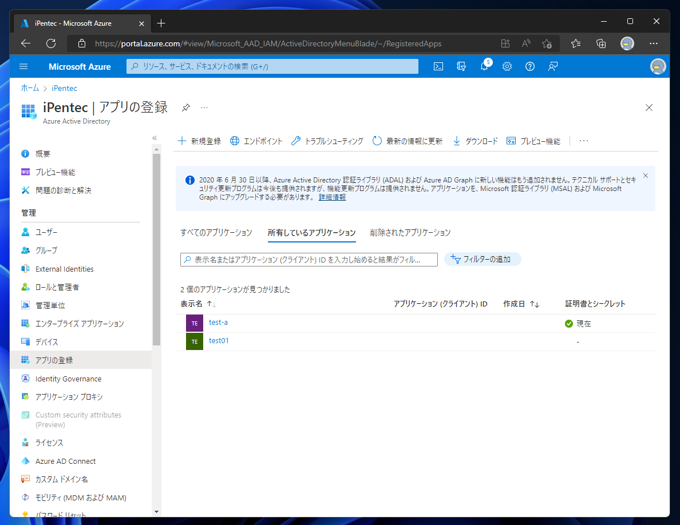Select アプリの登録 in the left menu
Screen dimensions: 680x525
(x=81, y=360)
